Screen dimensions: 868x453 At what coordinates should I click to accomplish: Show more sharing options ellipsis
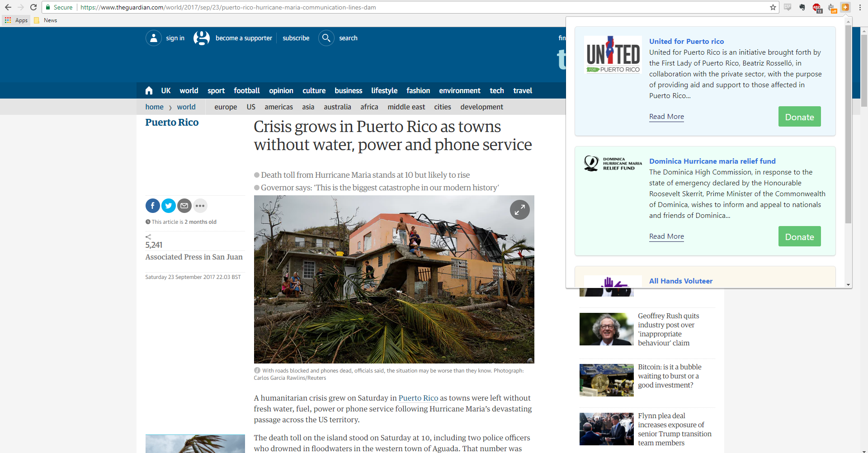[x=200, y=206]
